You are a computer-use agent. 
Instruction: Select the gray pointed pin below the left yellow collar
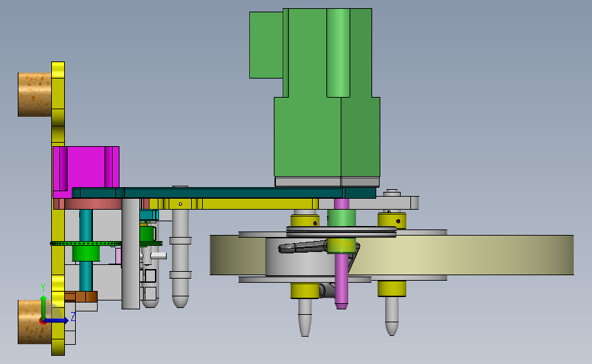pyautogui.click(x=305, y=318)
